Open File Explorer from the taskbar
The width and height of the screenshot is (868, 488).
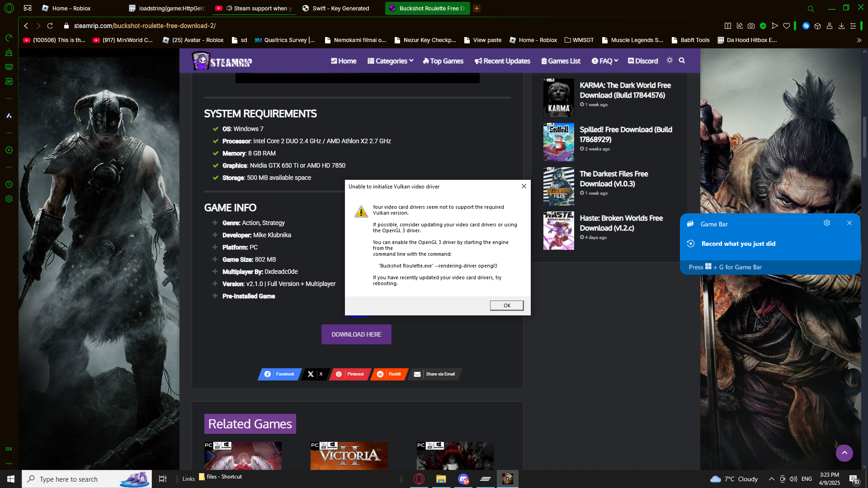(x=441, y=479)
